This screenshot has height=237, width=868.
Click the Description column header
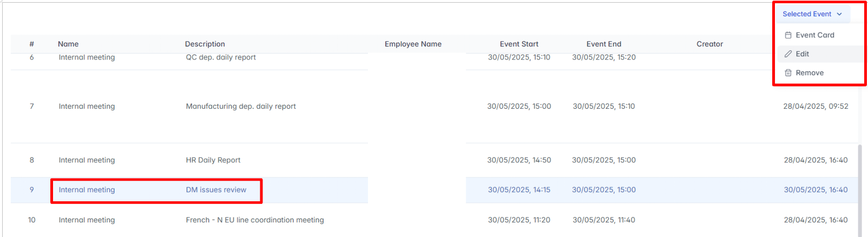tap(205, 44)
